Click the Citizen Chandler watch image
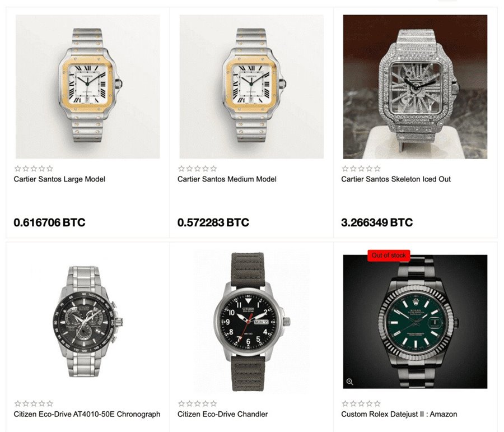 point(251,322)
